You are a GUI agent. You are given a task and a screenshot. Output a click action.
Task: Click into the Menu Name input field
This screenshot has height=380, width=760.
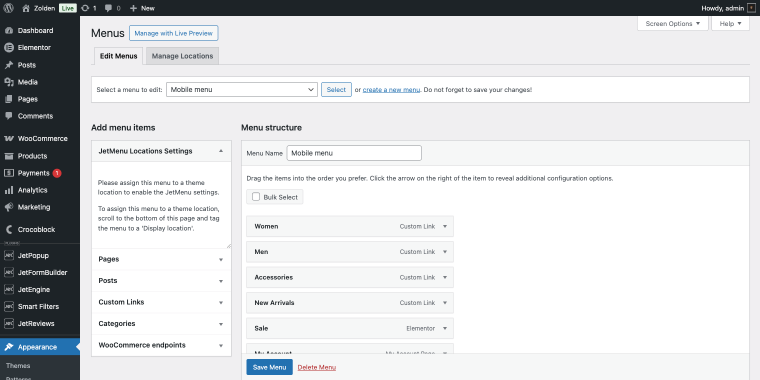[x=354, y=153]
